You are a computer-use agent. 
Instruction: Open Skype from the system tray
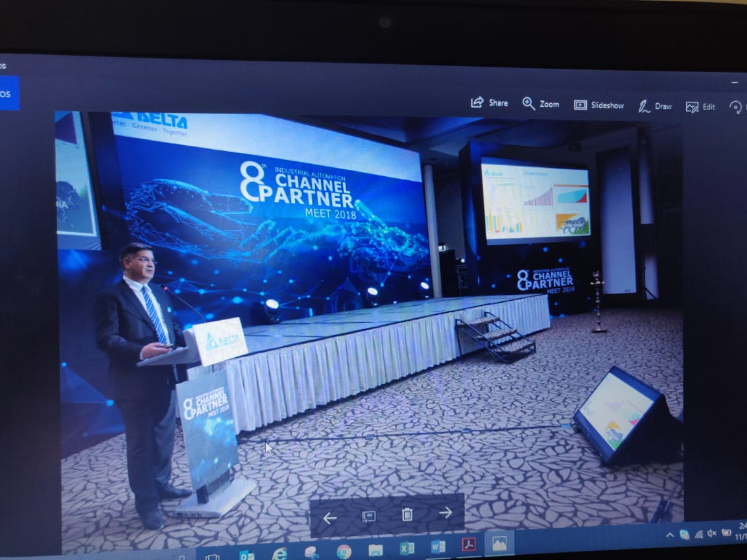684,534
